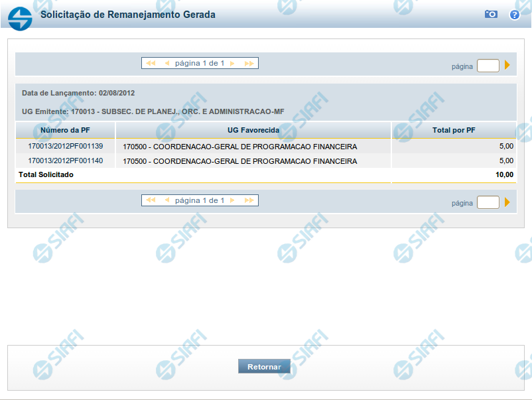Go to next page in bottom paginator

pyautogui.click(x=232, y=200)
